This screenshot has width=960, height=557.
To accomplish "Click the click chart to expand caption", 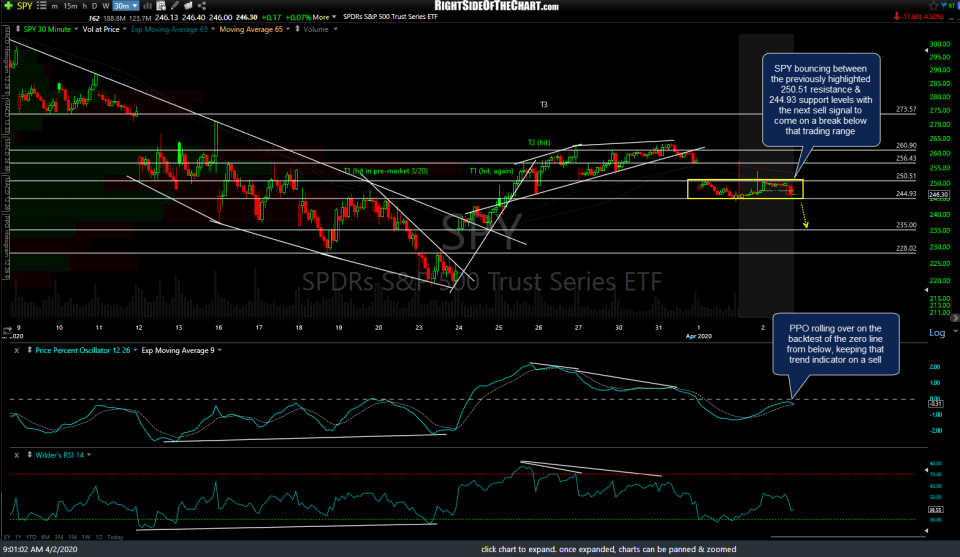I will pos(609,549).
